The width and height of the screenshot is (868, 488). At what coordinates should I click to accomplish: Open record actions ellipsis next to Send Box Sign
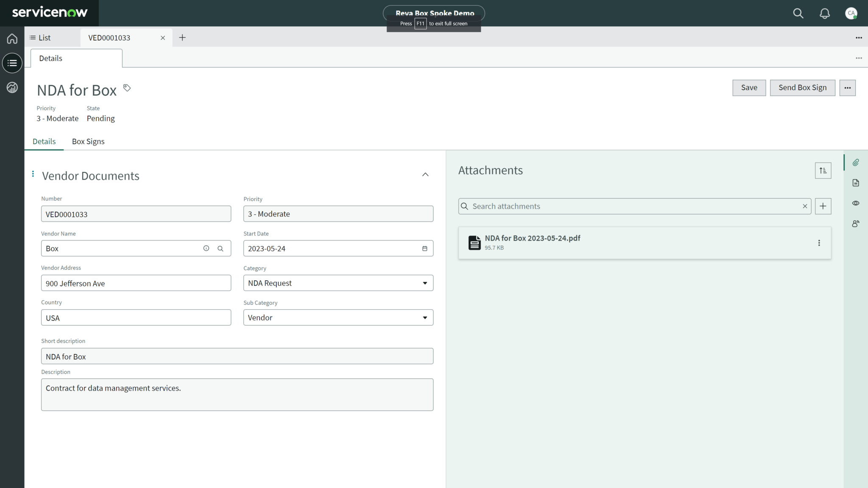(847, 88)
